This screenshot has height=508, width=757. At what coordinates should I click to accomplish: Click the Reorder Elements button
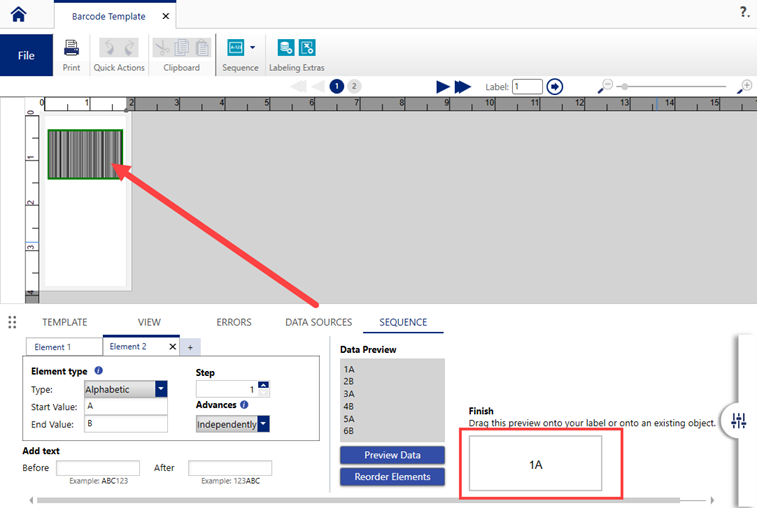click(392, 477)
